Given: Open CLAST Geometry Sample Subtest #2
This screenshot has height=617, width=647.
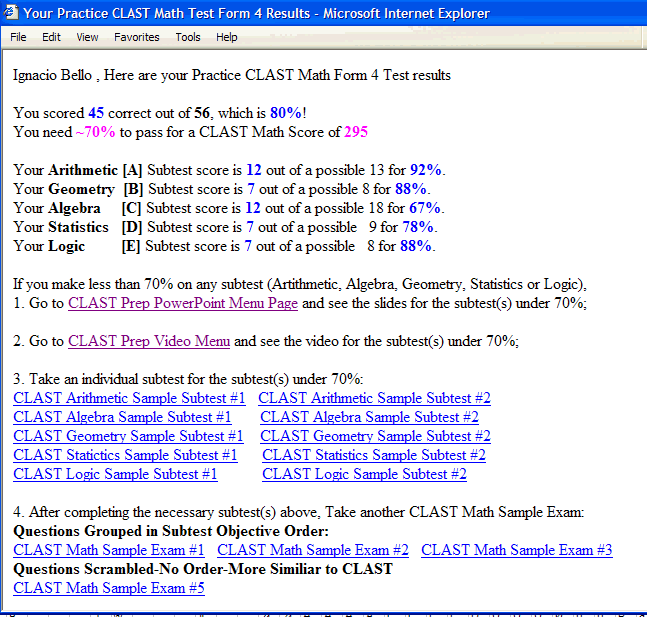Looking at the screenshot, I should click(x=375, y=436).
